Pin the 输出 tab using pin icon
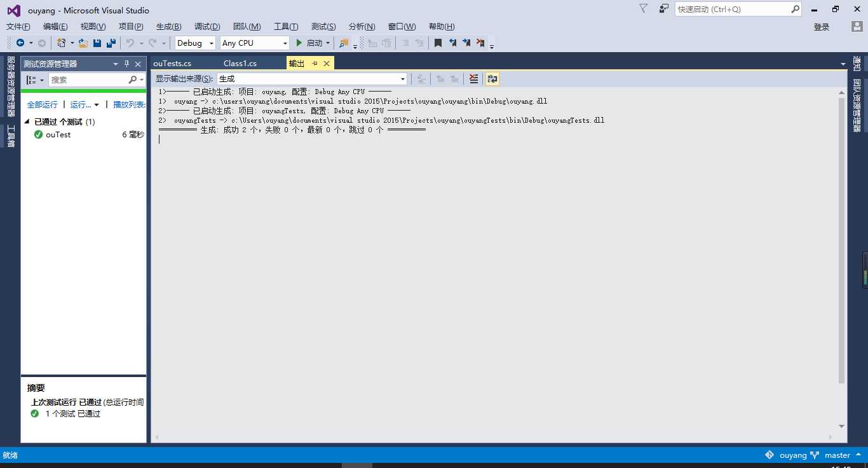 [315, 64]
